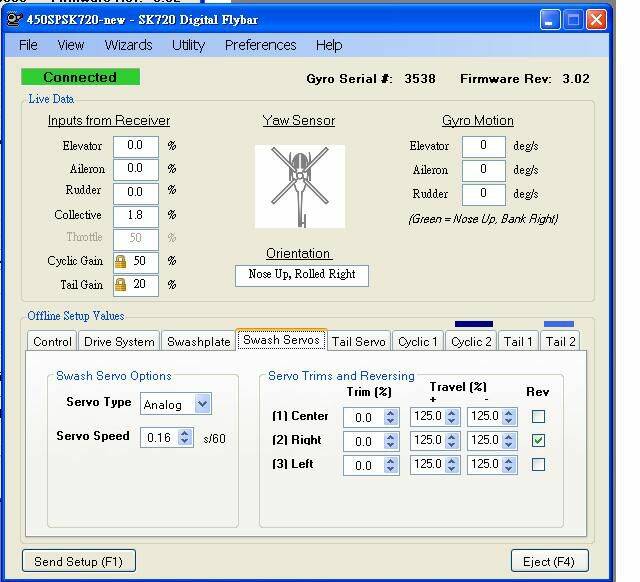Click the Tail Gain lock icon
The width and height of the screenshot is (640, 582).
[x=121, y=285]
